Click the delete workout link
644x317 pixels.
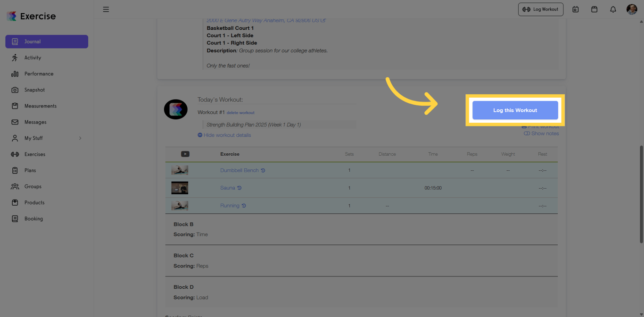[240, 113]
